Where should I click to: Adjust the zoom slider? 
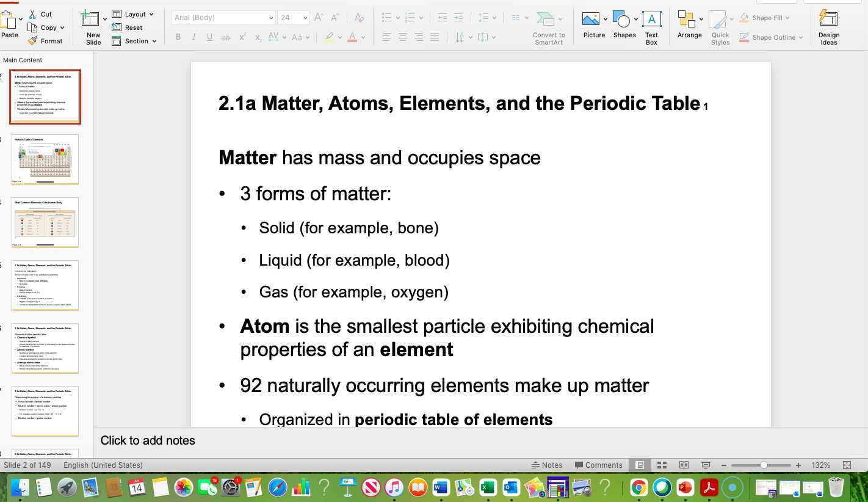(764, 465)
